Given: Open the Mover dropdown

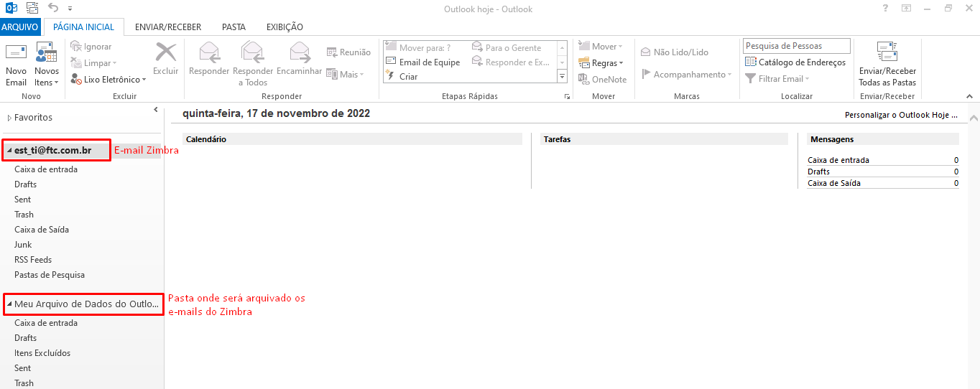Looking at the screenshot, I should [601, 47].
